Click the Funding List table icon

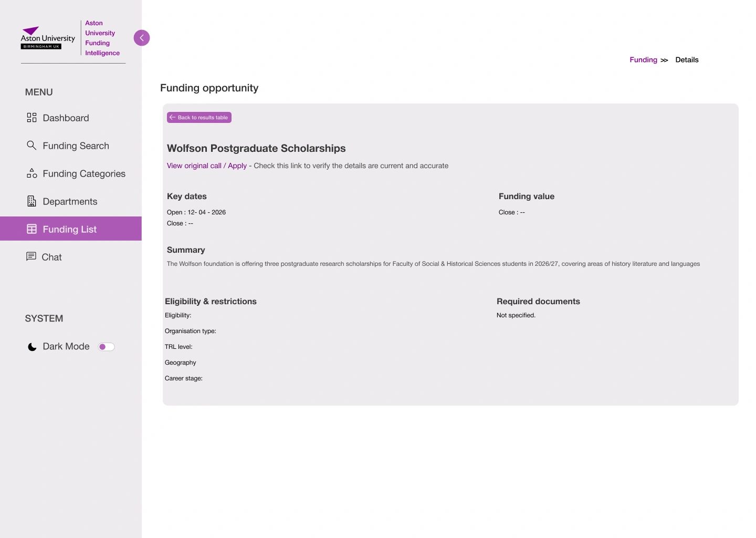click(31, 229)
